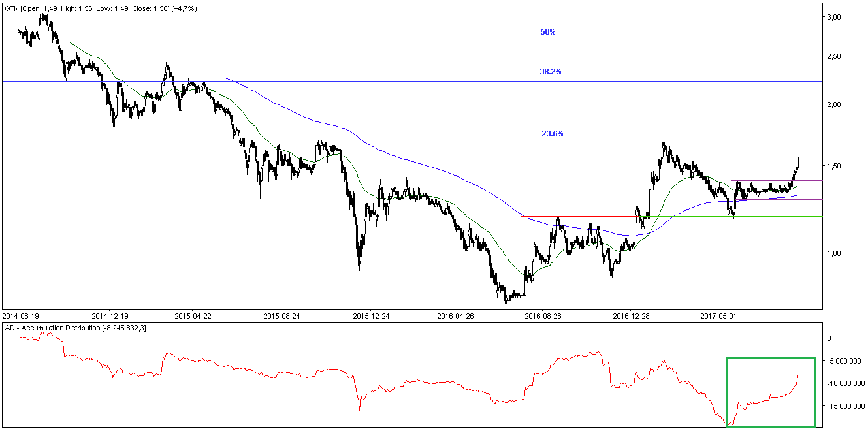Click the 2015-04-22 date label
This screenshot has width=868, height=429.
[193, 315]
